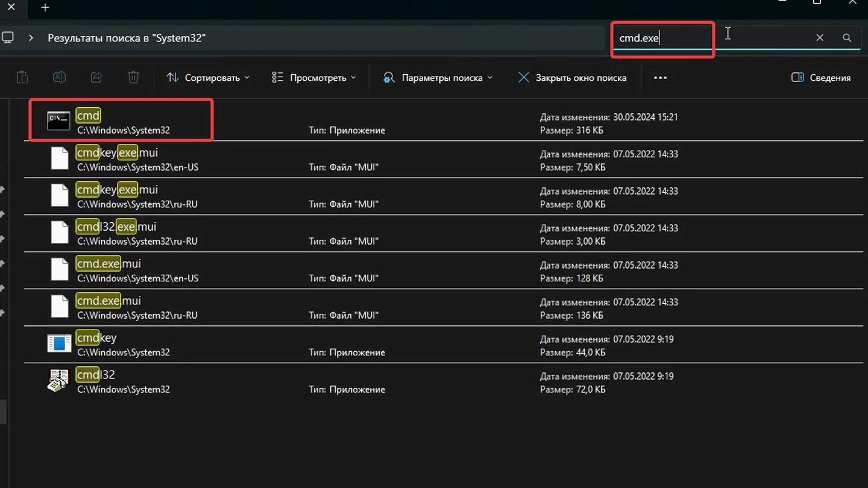This screenshot has height=488, width=868.
Task: Click the cmdkey application icon
Action: point(59,343)
